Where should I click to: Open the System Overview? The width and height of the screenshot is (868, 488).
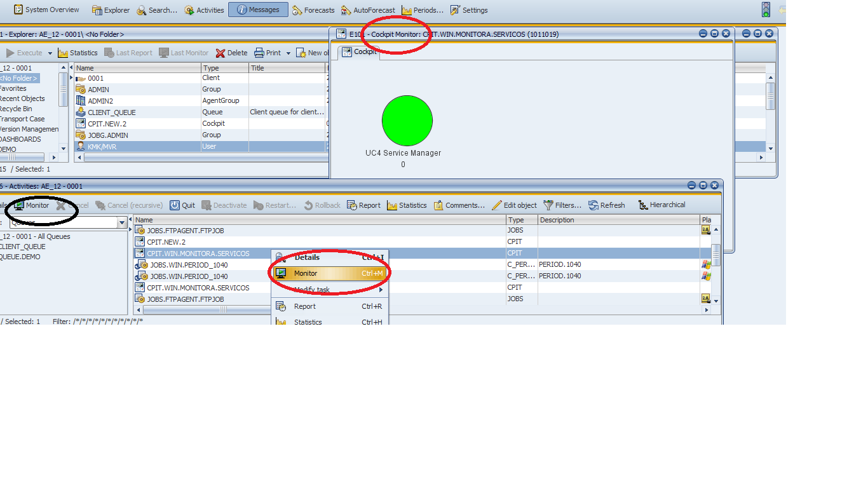click(x=46, y=10)
